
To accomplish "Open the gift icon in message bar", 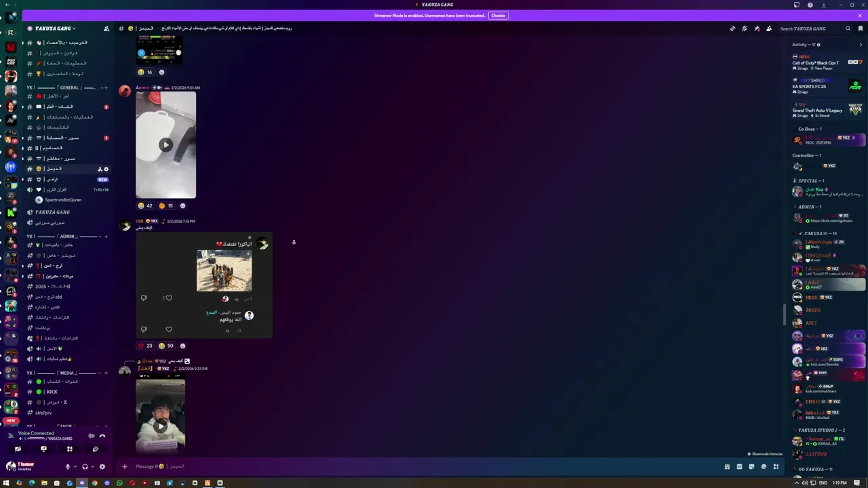I will (727, 466).
